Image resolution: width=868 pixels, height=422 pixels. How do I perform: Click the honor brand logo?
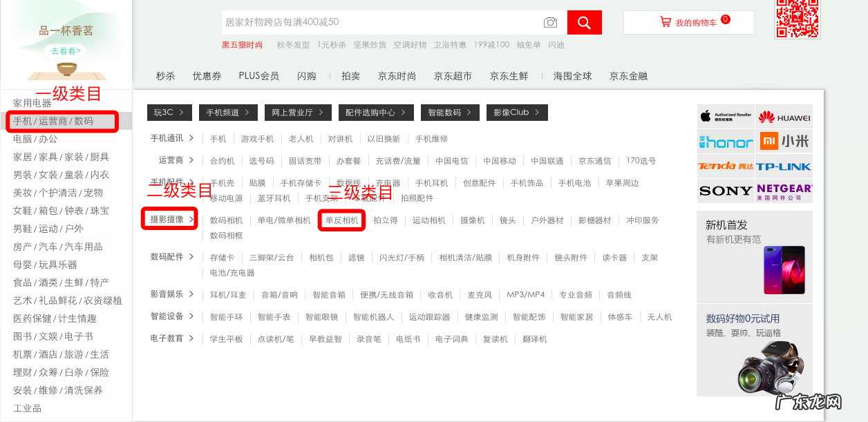click(x=726, y=142)
